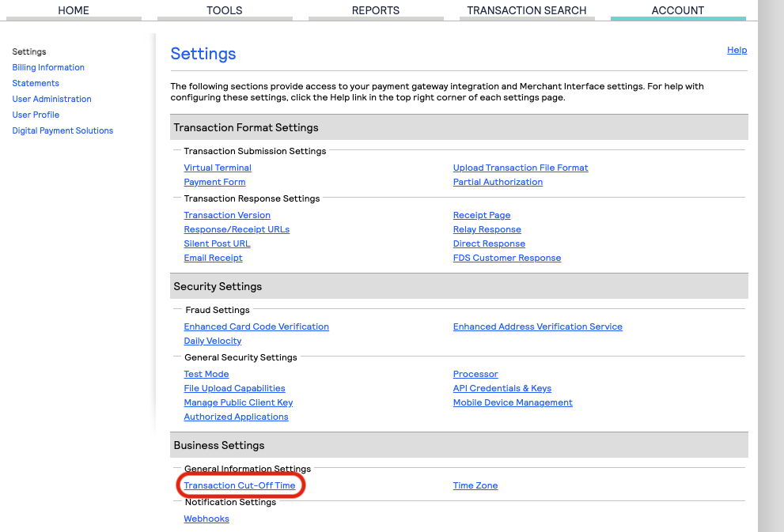This screenshot has width=784, height=532.
Task: Switch to the REPORTS tab
Action: pos(375,10)
